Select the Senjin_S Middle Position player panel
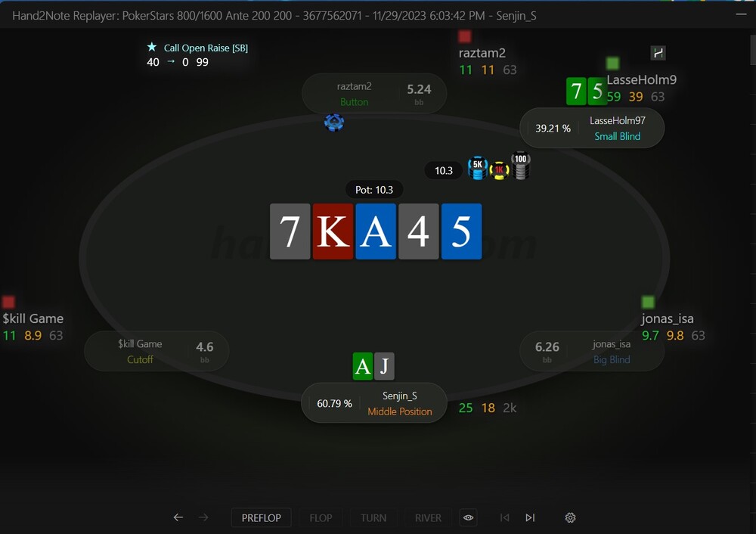756x534 pixels. 374,403
